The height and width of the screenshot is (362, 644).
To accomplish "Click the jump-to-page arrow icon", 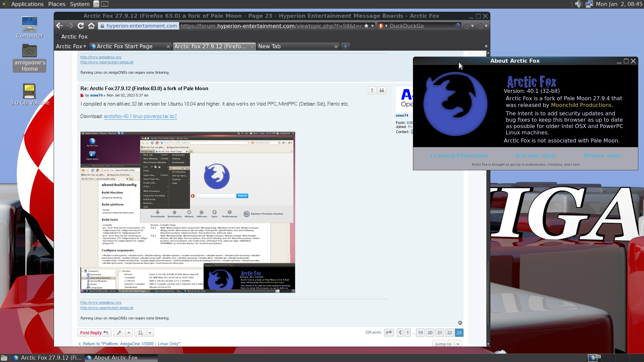I will pos(389,333).
